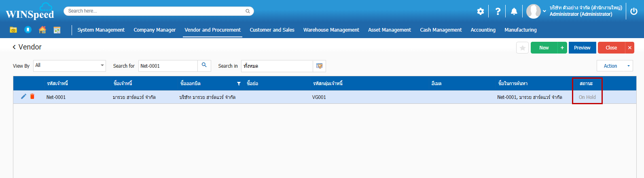Open the Accounting menu

pyautogui.click(x=483, y=30)
